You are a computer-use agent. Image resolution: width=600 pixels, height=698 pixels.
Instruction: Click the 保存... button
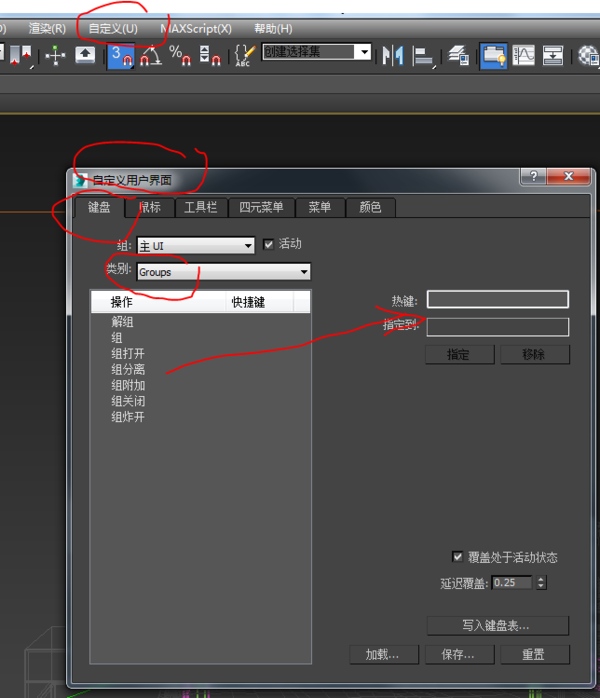[459, 655]
